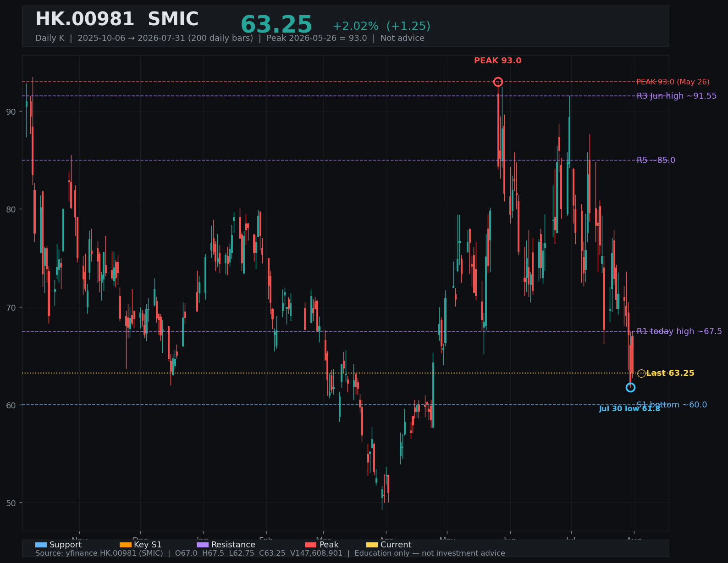Click the '+2.02% (+1.25)' change value
This screenshot has width=728, height=563.
click(381, 26)
